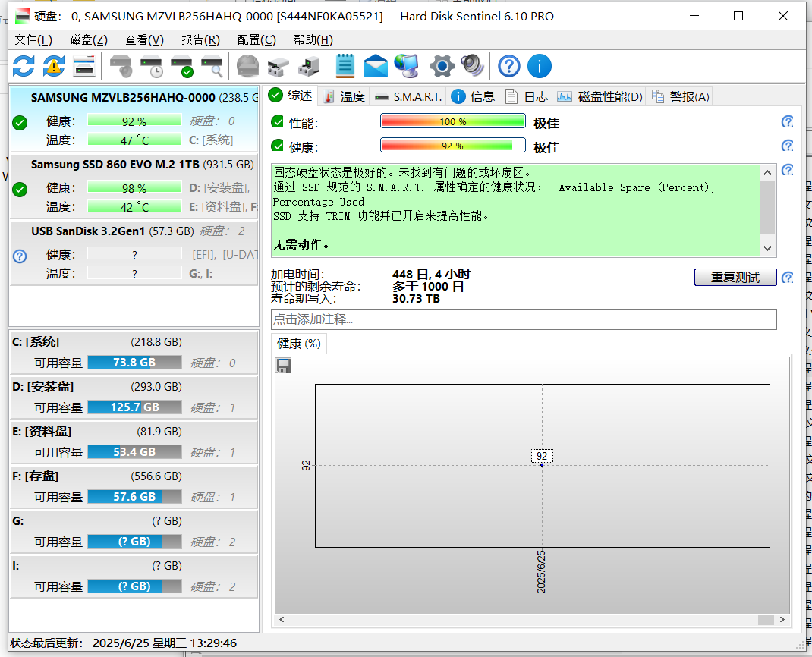
Task: Click the hard drive clone toolbar icon
Action: tap(278, 66)
